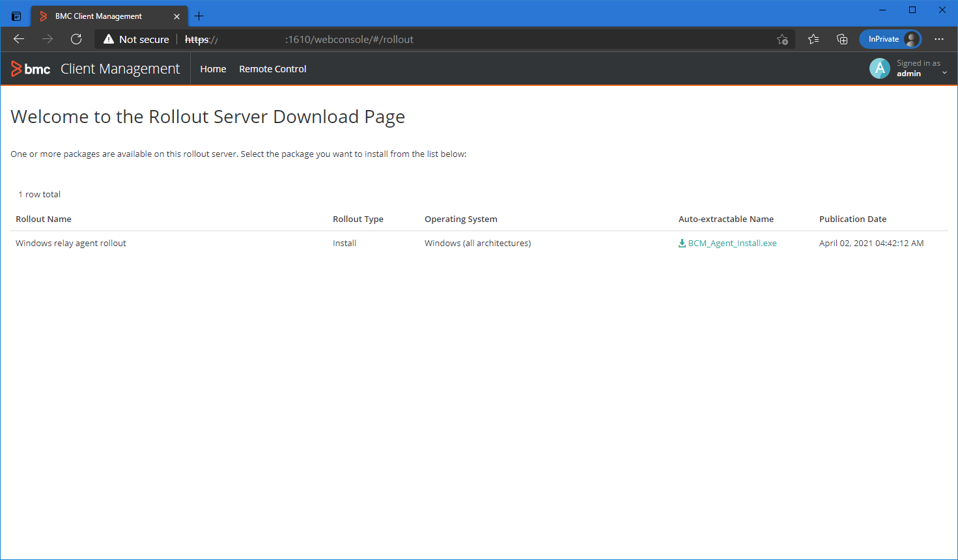Open the Favorites list icon
Screen dimensions: 958x560
[813, 39]
